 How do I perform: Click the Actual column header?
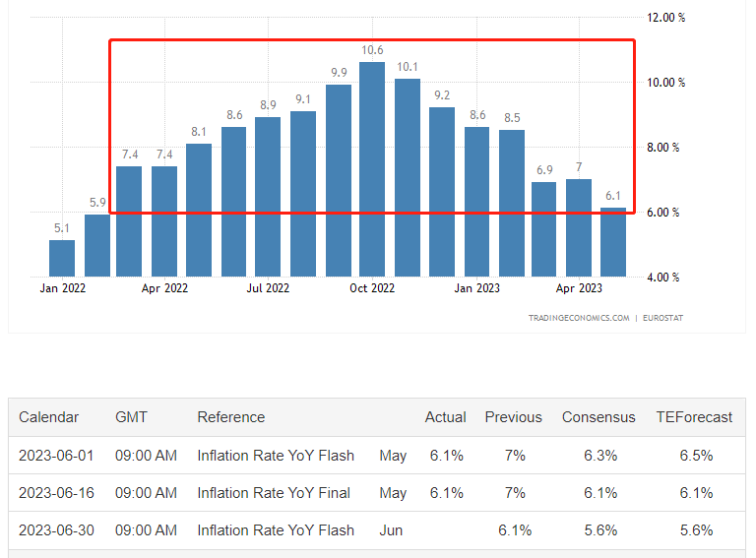(x=445, y=417)
